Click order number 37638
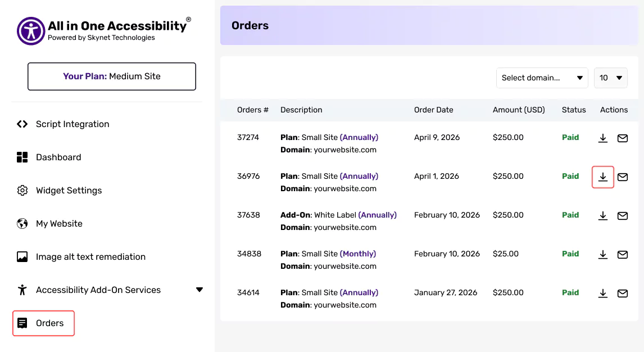 click(x=248, y=215)
